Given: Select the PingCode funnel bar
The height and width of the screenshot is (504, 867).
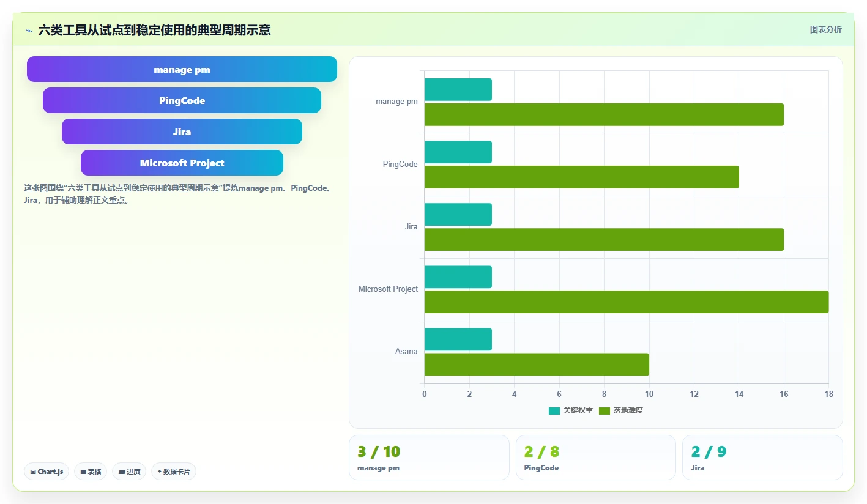Looking at the screenshot, I should coord(182,100).
